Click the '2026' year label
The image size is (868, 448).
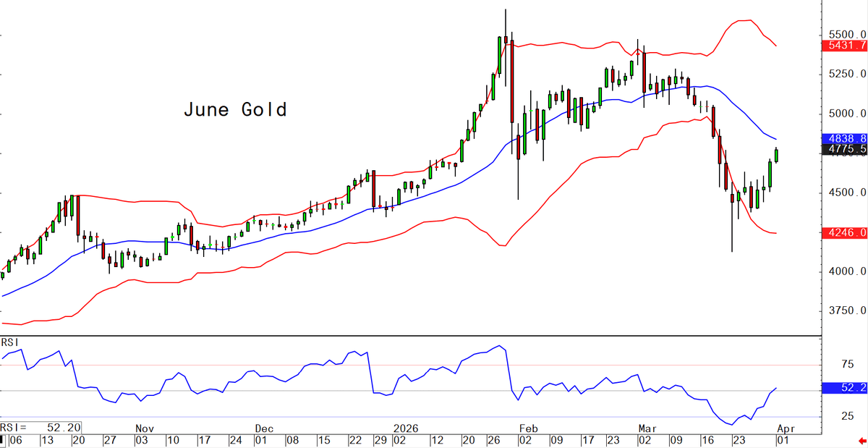(406, 428)
